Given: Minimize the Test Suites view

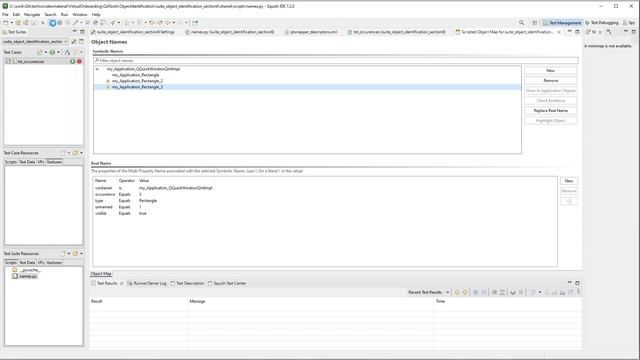Looking at the screenshot, I should coord(74,31).
